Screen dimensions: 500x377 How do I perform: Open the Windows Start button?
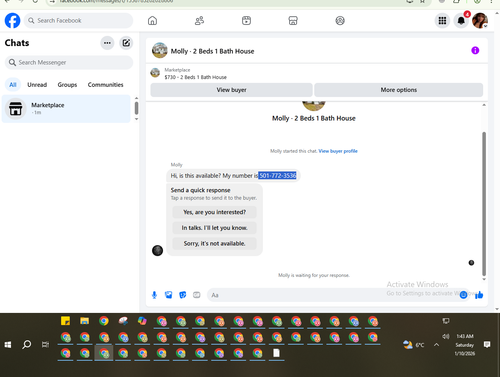point(8,345)
